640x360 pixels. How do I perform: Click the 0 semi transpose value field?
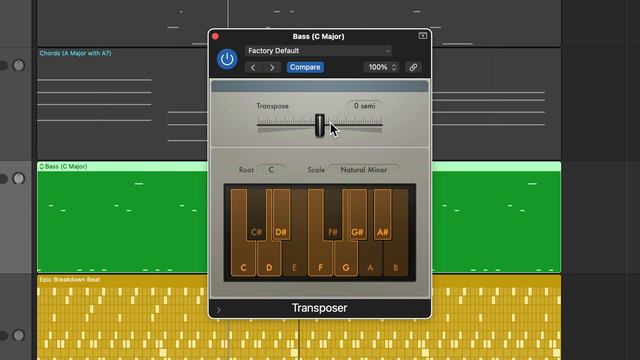point(364,106)
